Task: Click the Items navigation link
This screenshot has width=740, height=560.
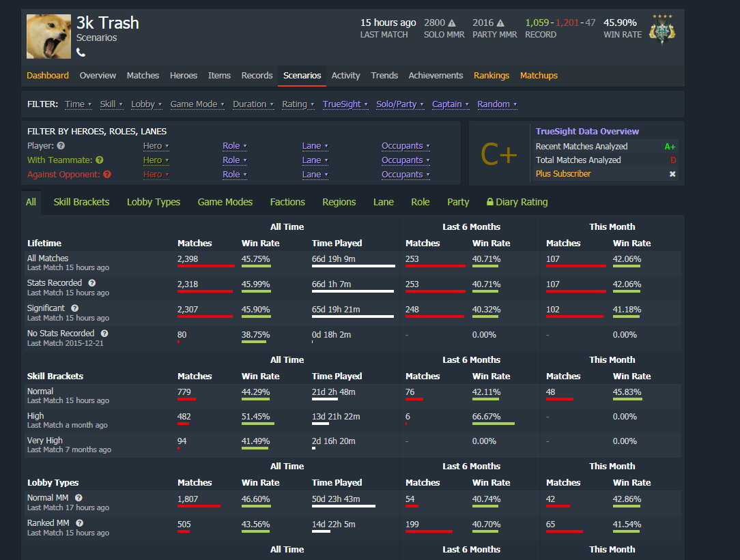Action: [x=219, y=76]
